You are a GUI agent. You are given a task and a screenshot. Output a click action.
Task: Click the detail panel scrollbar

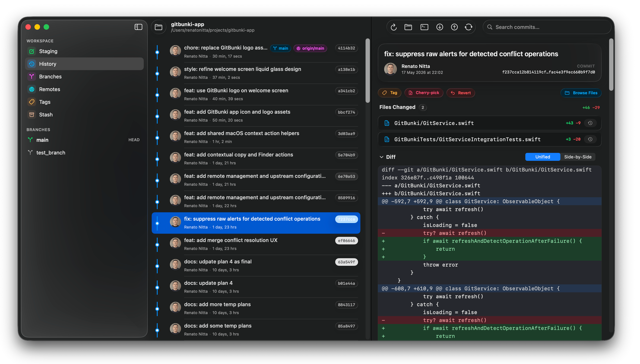tap(611, 65)
